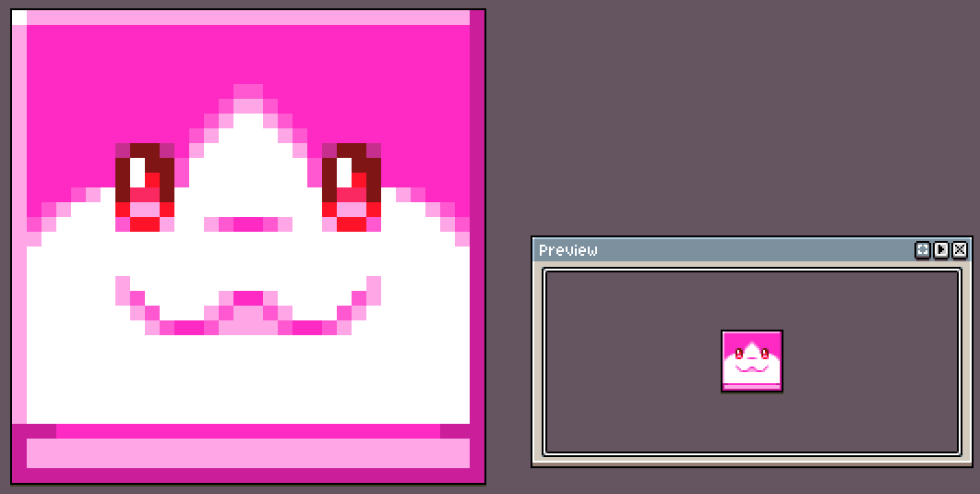
Task: Click the left red eye on canvas
Action: pos(145,187)
